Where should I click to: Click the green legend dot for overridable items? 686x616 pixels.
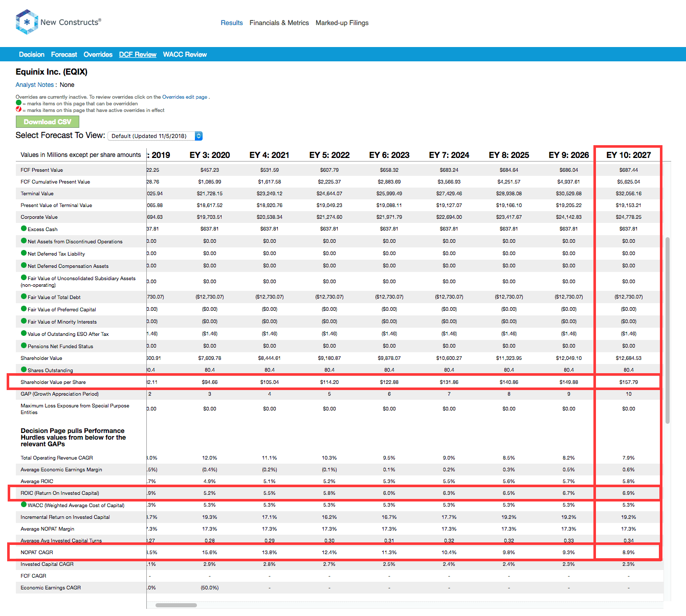click(x=18, y=103)
